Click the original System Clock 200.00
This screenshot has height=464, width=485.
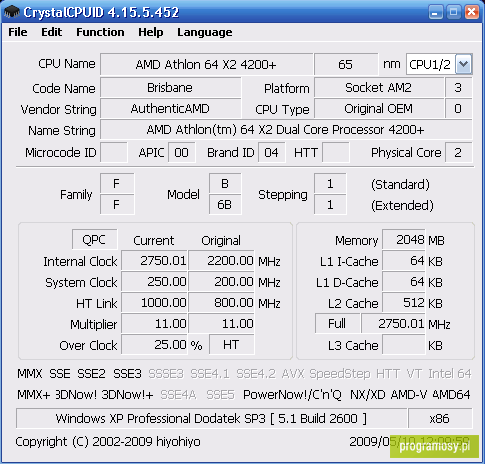tap(222, 282)
